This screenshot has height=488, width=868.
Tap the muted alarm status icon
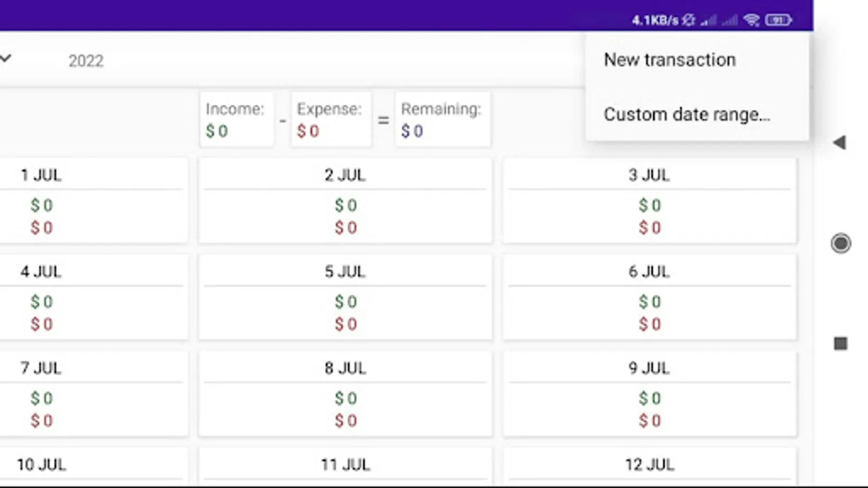688,21
